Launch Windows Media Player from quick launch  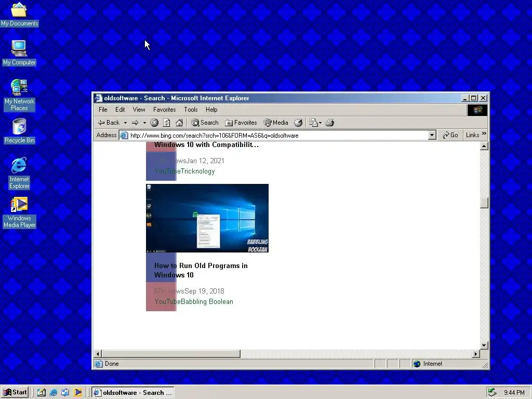click(x=77, y=393)
